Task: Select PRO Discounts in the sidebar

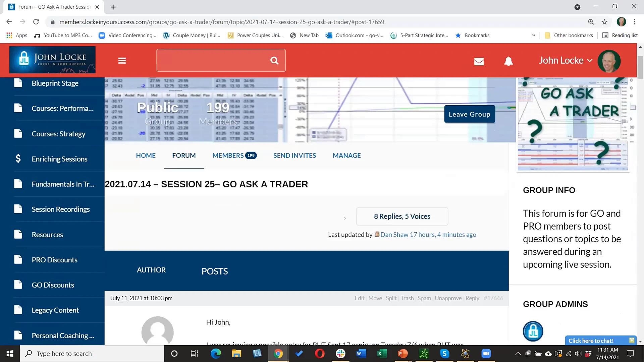Action: (x=54, y=260)
